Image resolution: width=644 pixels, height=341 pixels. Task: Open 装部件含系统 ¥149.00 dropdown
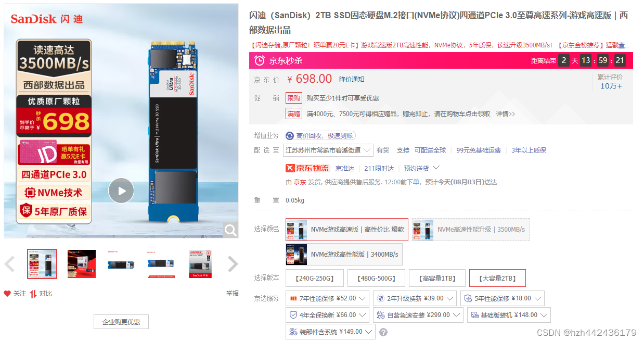point(330,332)
